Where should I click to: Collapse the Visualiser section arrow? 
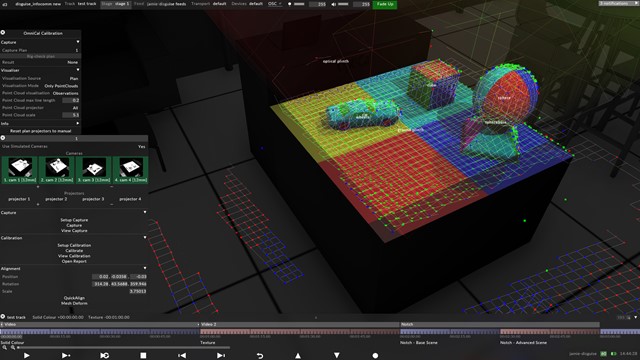pyautogui.click(x=78, y=70)
